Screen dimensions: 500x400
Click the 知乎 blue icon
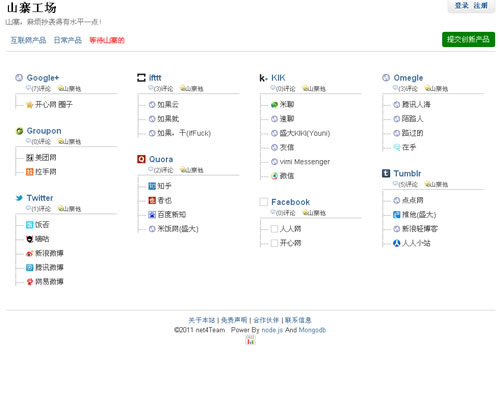pos(152,186)
